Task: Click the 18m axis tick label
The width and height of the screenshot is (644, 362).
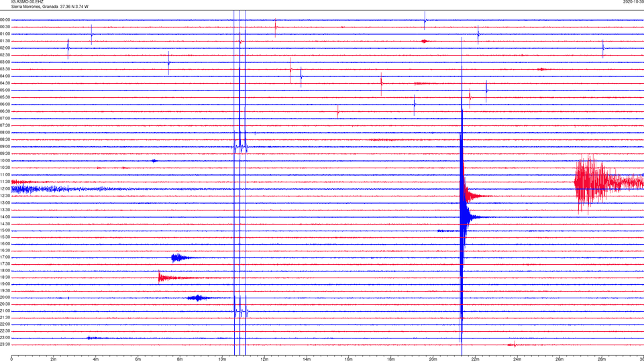Action: [390, 359]
